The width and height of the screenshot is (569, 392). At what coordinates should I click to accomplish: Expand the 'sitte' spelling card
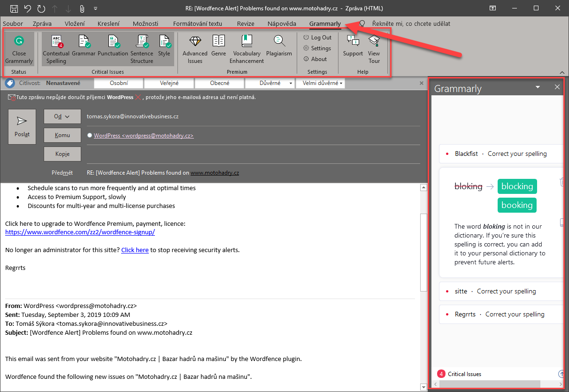click(x=501, y=291)
